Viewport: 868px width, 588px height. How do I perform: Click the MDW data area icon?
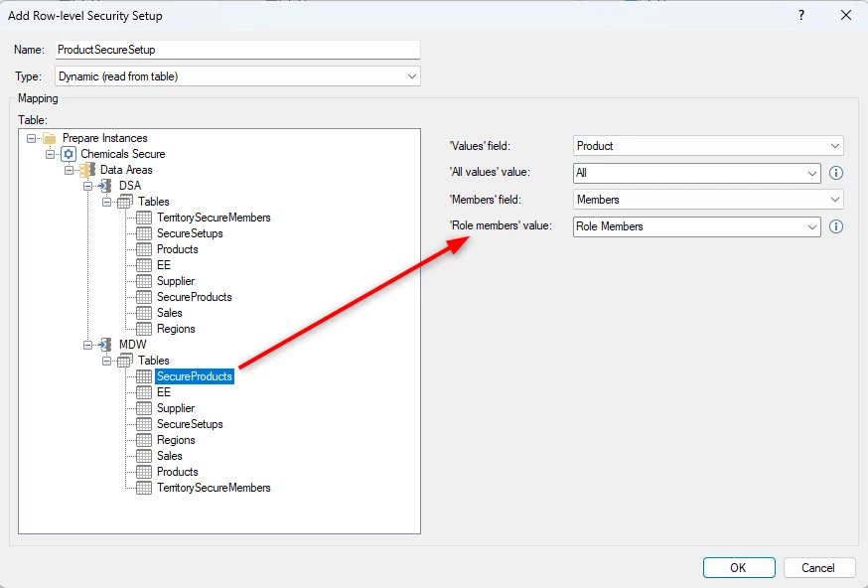[x=105, y=345]
